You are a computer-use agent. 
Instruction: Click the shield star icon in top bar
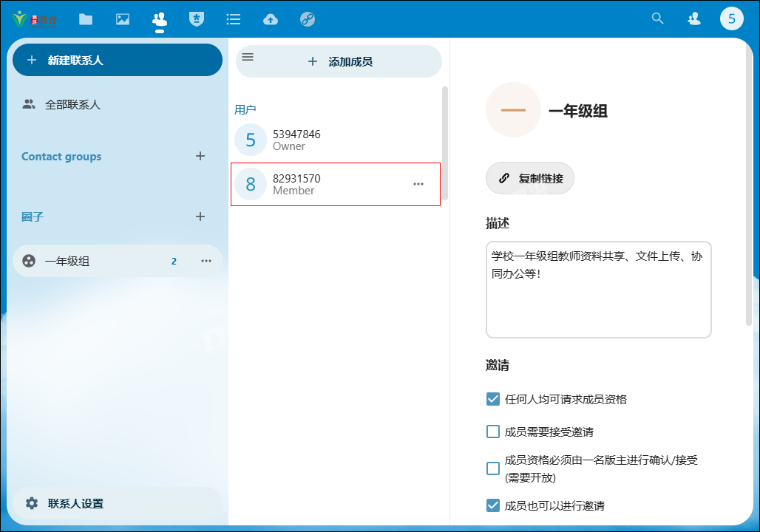(x=197, y=19)
